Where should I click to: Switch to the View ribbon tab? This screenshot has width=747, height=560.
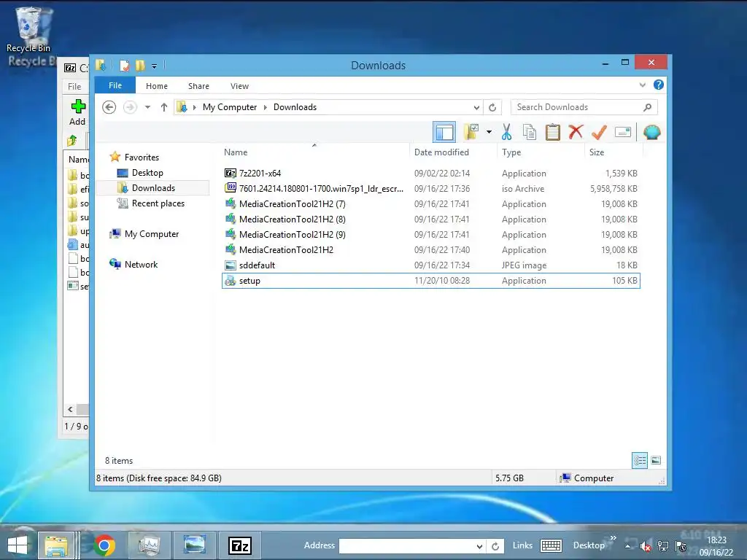(x=239, y=86)
